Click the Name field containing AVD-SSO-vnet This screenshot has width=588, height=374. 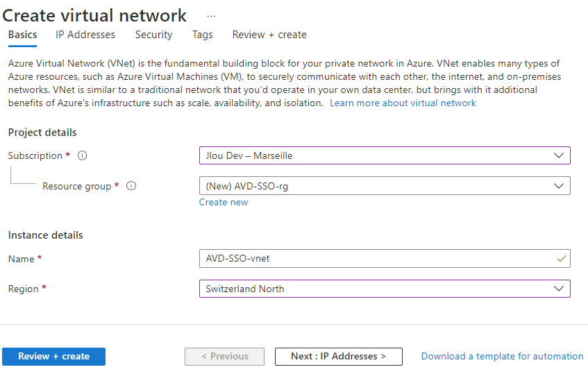pyautogui.click(x=385, y=259)
